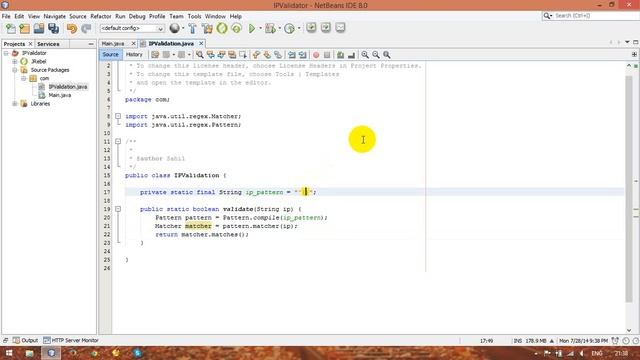Click the Last Edit icon beside History
The height and width of the screenshot is (360, 640).
point(155,55)
